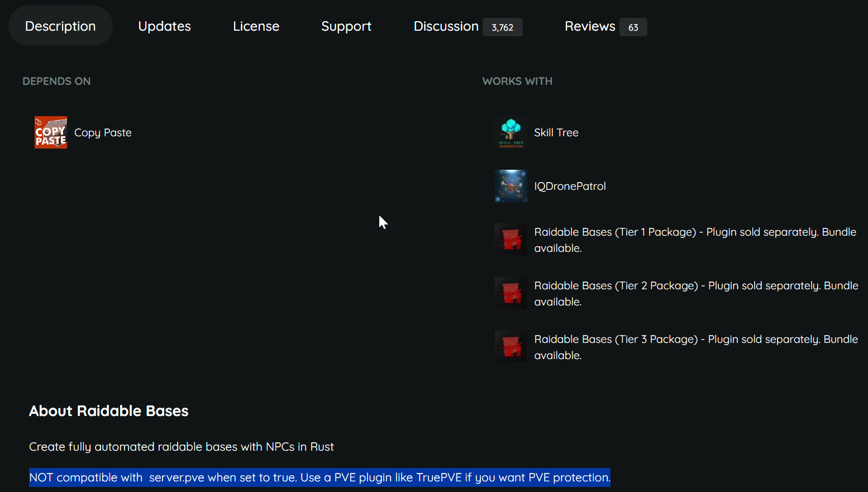The height and width of the screenshot is (492, 868).
Task: Open the Description tab
Action: [60, 26]
